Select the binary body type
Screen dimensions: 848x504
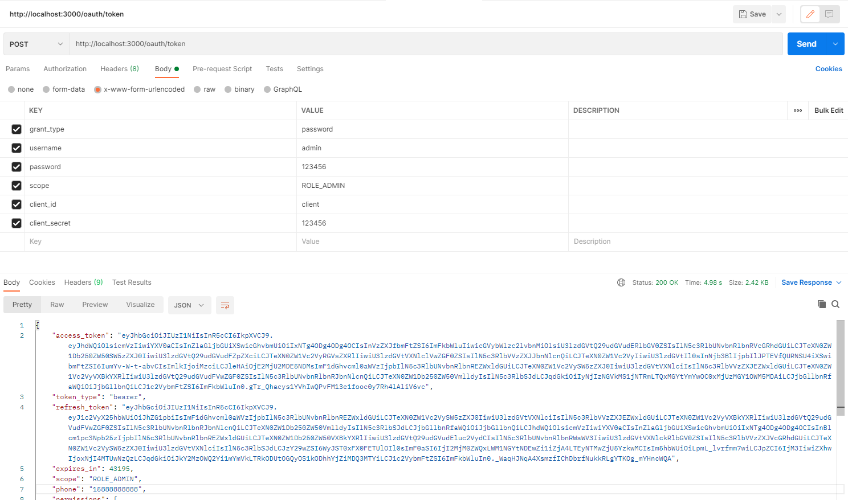point(239,89)
